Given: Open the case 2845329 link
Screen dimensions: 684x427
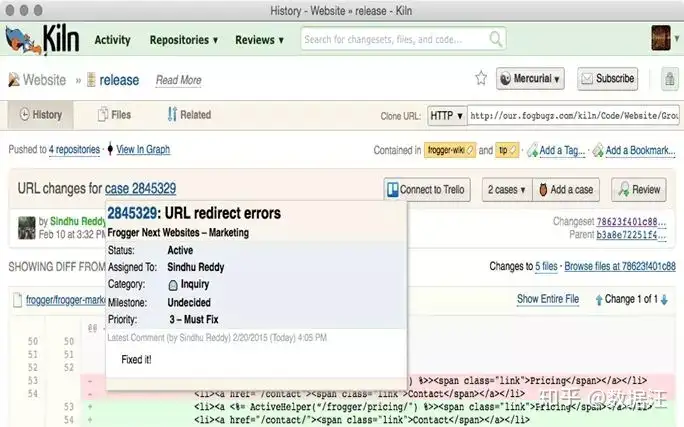Looking at the screenshot, I should [x=140, y=189].
